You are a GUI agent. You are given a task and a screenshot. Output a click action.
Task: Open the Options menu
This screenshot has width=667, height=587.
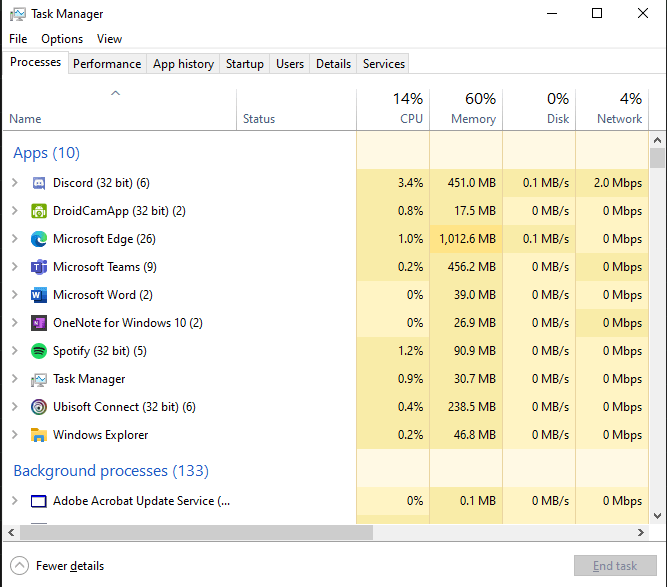coord(62,39)
